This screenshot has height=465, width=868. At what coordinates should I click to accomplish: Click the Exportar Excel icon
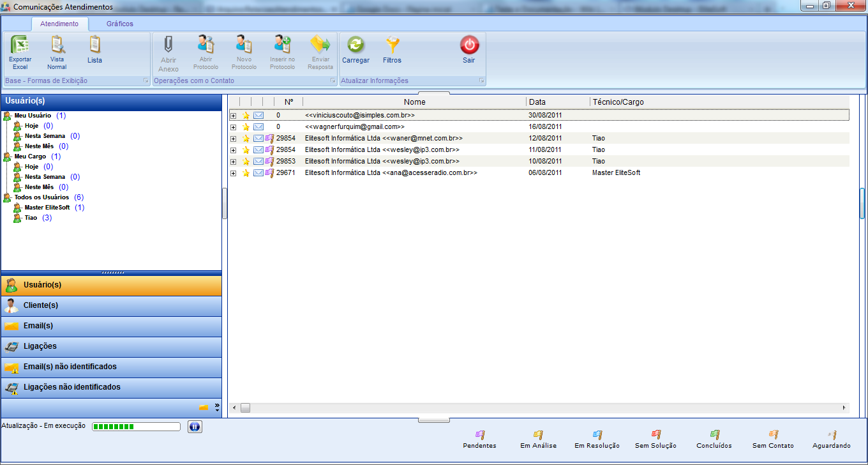[x=20, y=46]
